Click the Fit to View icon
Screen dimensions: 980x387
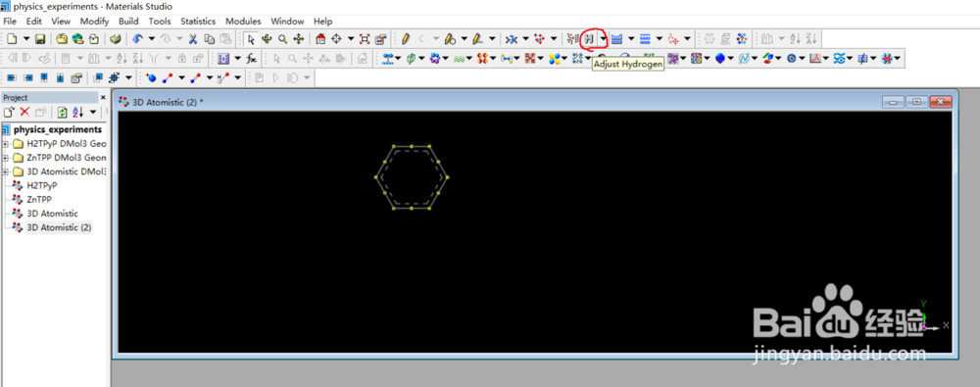(365, 39)
